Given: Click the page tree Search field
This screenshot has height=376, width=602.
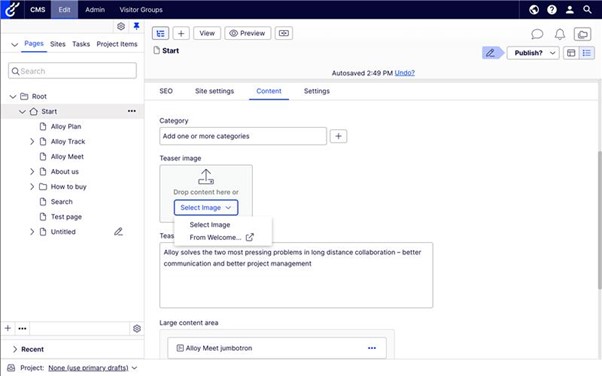Looking at the screenshot, I should click(x=72, y=71).
